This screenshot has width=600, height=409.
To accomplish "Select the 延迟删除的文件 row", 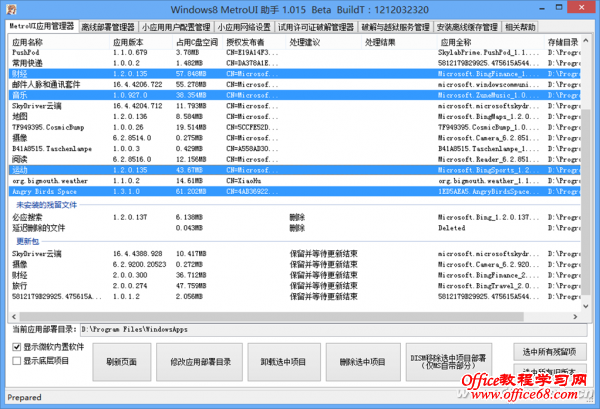I will (295, 228).
